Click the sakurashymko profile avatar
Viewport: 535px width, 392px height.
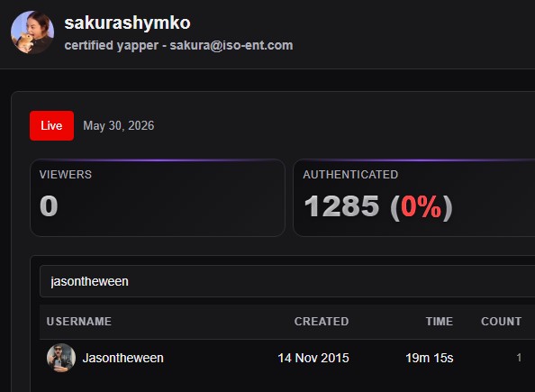tap(32, 32)
